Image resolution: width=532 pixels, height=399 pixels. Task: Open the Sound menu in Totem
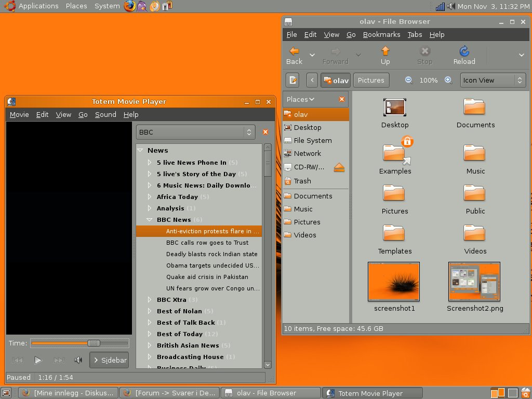click(x=105, y=115)
